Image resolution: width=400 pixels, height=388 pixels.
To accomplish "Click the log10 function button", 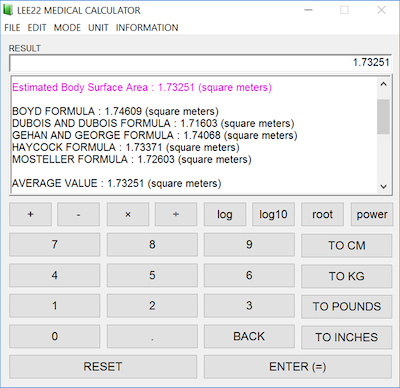I will coord(273,214).
